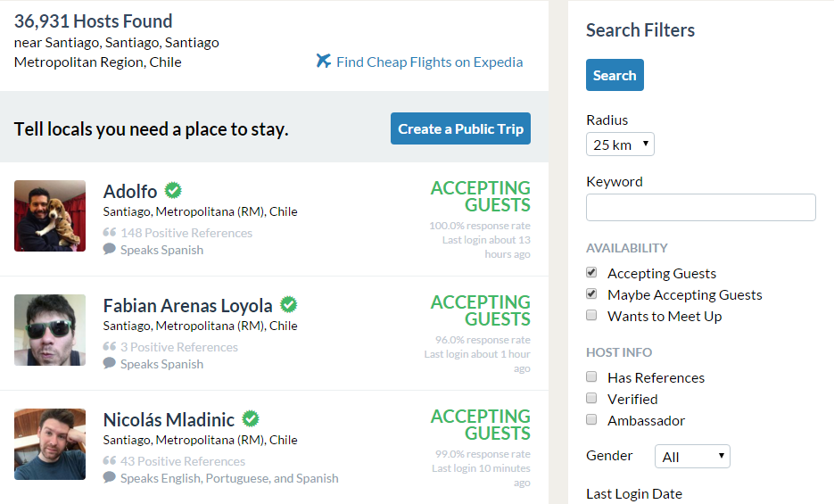Image resolution: width=834 pixels, height=504 pixels.
Task: Click speech bubble icon by Fabian's Speaks Spanish
Action: tap(110, 364)
